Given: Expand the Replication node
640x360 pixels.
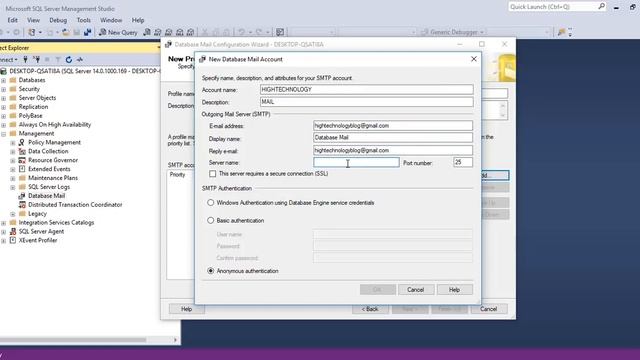Looking at the screenshot, I should click(4, 107).
